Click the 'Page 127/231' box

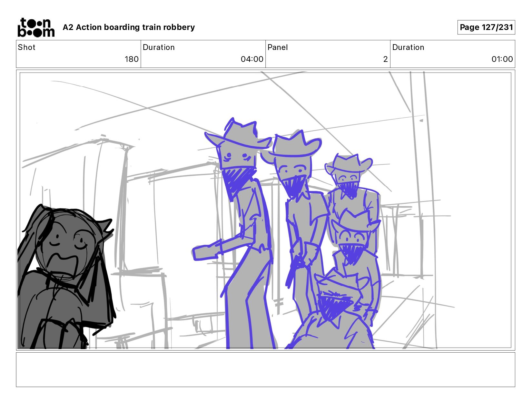[486, 27]
